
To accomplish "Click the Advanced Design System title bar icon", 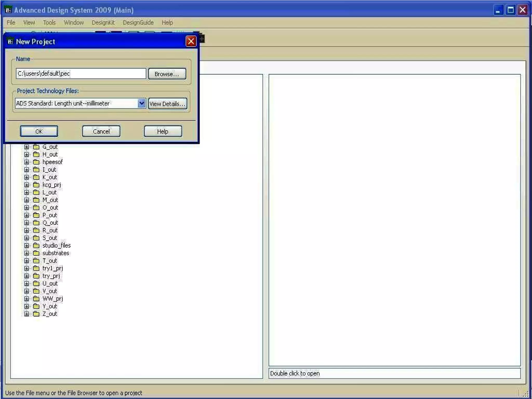I will (x=8, y=10).
